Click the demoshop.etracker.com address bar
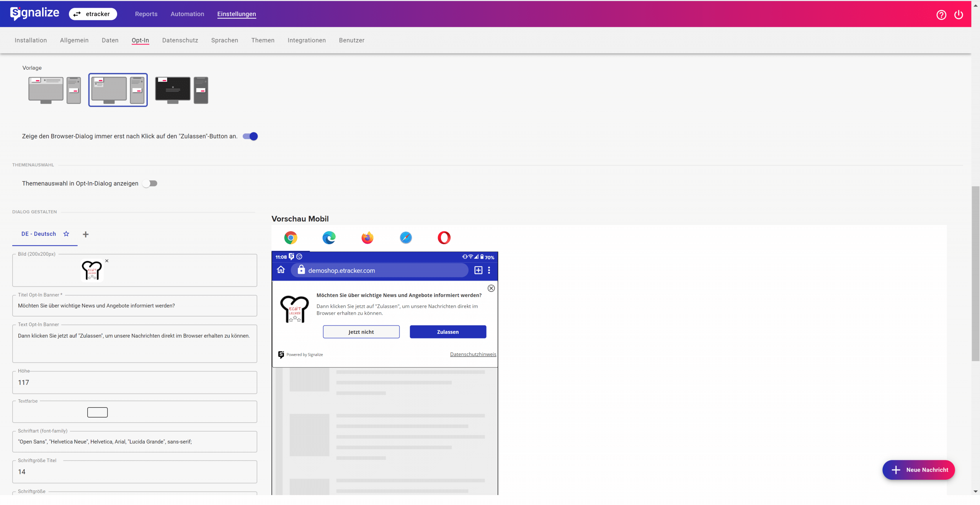 (x=380, y=270)
